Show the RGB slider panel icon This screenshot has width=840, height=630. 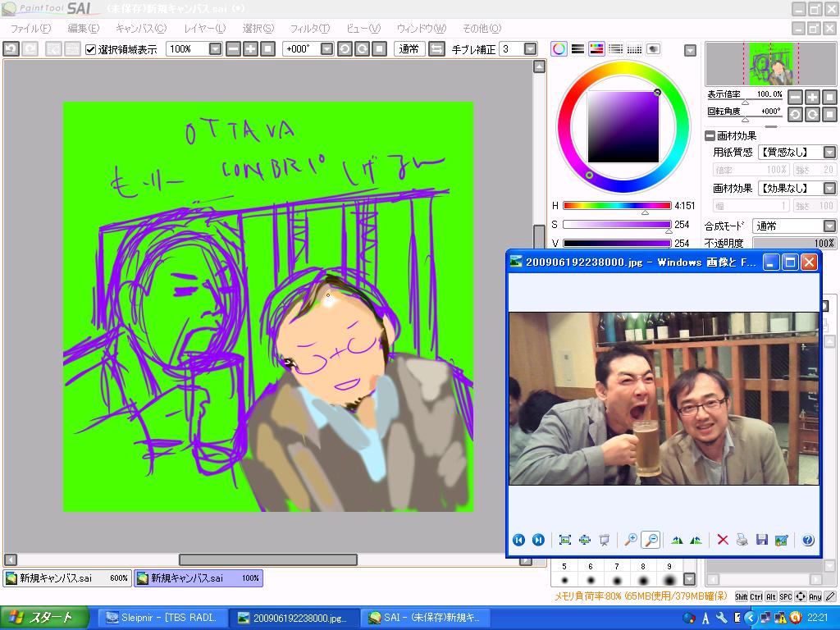[x=577, y=49]
